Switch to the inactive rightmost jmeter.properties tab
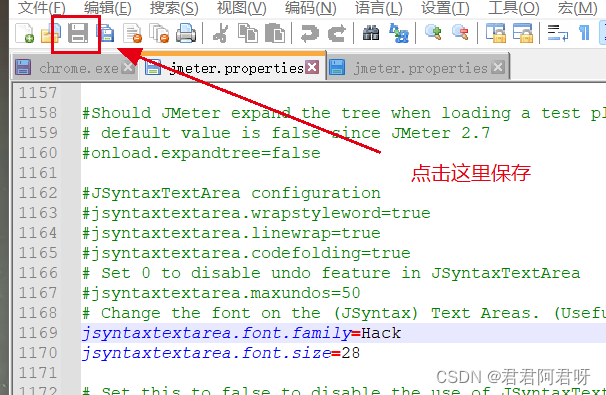This screenshot has height=395, width=606. [418, 68]
